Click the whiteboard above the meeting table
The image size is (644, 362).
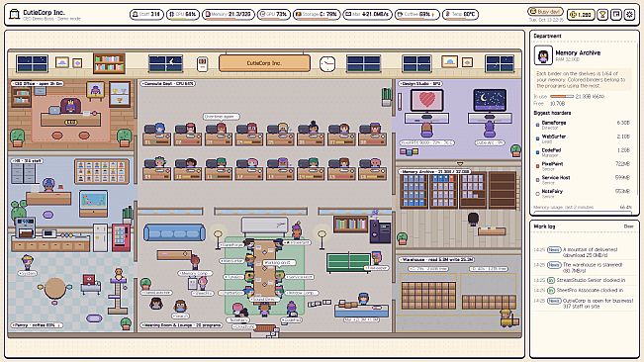[264, 226]
